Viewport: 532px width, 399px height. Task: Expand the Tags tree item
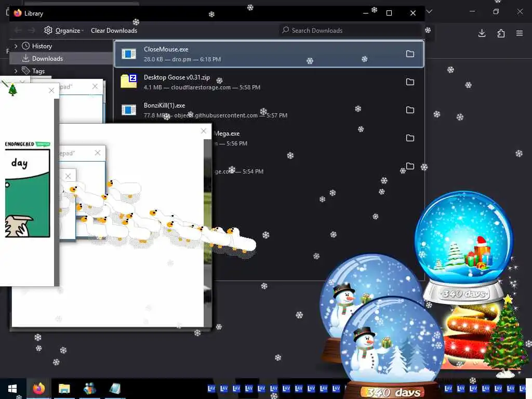coord(16,71)
